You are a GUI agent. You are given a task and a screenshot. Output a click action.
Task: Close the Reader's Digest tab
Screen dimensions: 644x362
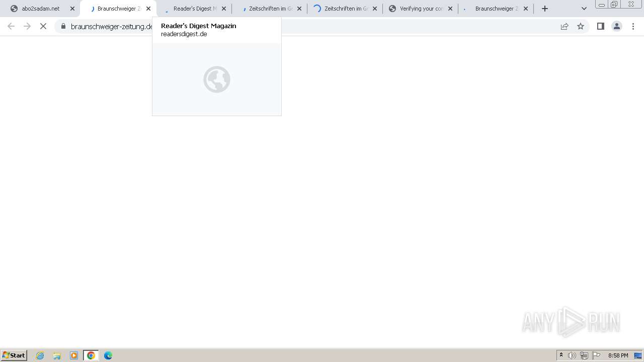[x=224, y=9]
